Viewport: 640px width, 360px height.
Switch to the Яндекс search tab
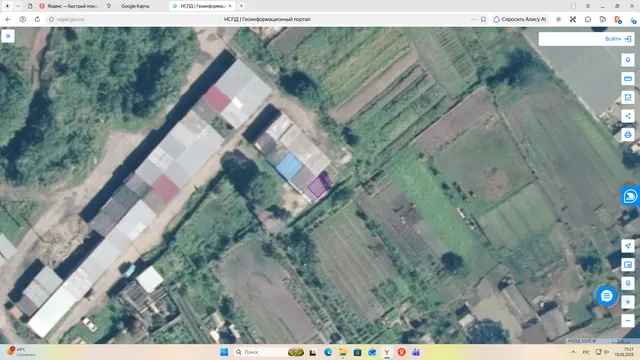click(x=69, y=6)
